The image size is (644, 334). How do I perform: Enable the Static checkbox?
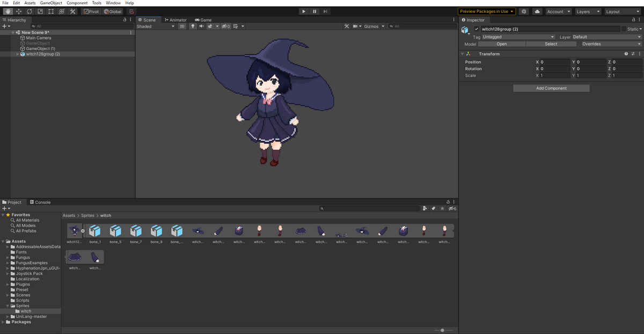(624, 29)
